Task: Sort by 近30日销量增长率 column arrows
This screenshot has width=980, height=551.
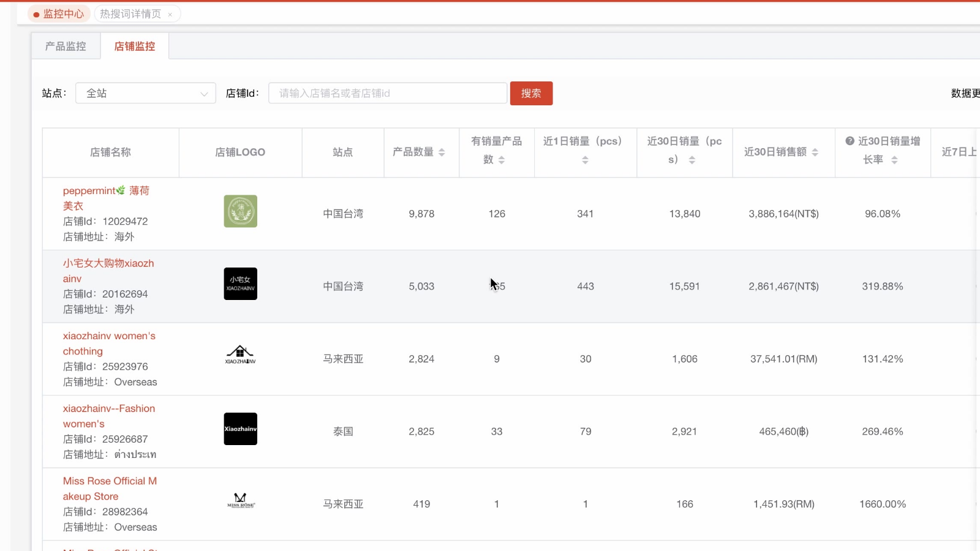Action: pos(894,160)
